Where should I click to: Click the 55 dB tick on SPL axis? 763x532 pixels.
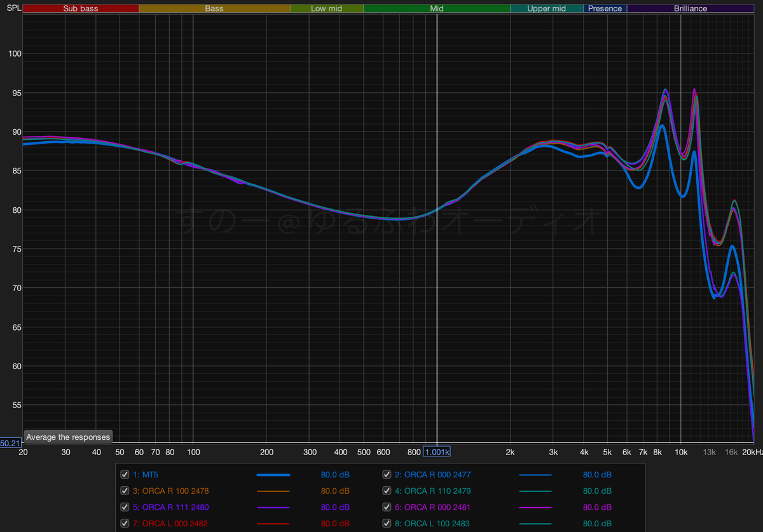(17, 406)
